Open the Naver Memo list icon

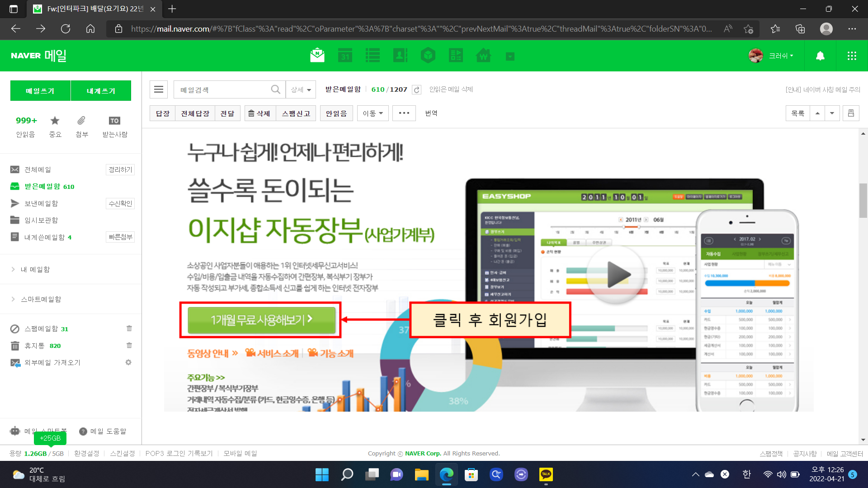(x=373, y=56)
